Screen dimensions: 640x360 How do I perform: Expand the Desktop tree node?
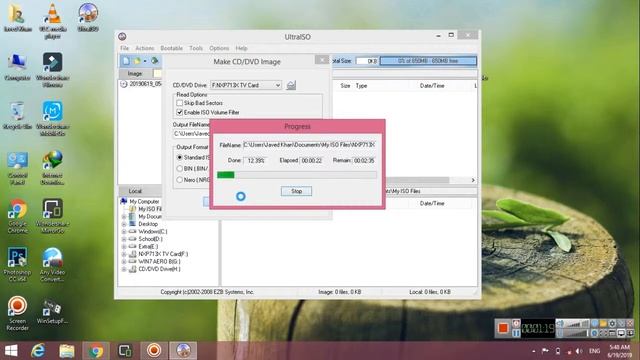click(x=124, y=224)
